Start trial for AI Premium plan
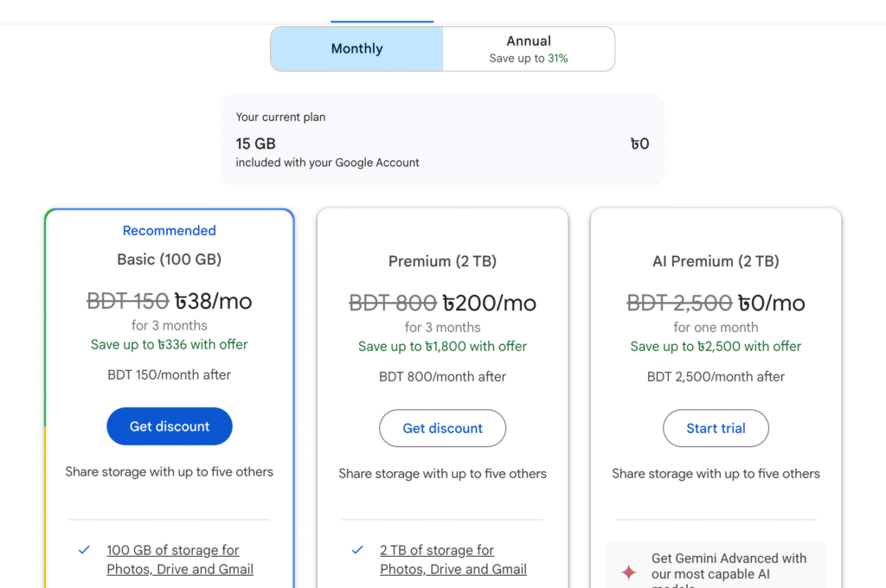This screenshot has height=588, width=886. click(716, 428)
